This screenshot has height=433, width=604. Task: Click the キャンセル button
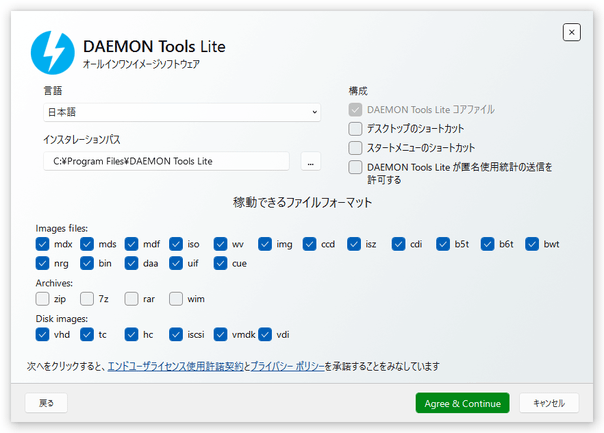click(x=549, y=403)
